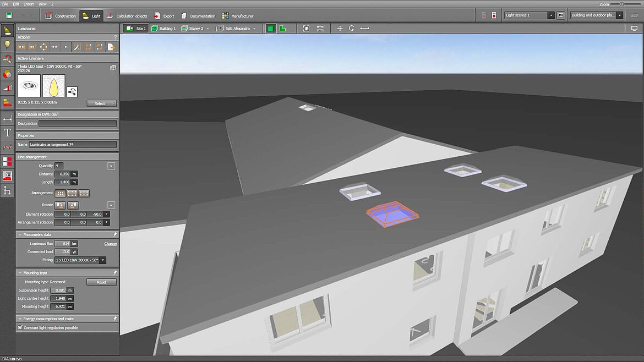Click the green save icon

tap(9, 15)
